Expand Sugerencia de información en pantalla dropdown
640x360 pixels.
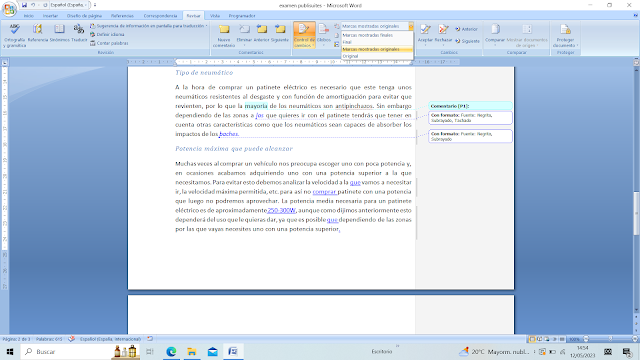point(206,26)
